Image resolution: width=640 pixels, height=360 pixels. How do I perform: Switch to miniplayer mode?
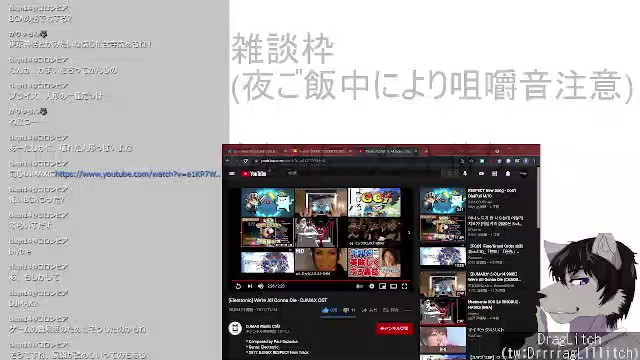(x=382, y=286)
